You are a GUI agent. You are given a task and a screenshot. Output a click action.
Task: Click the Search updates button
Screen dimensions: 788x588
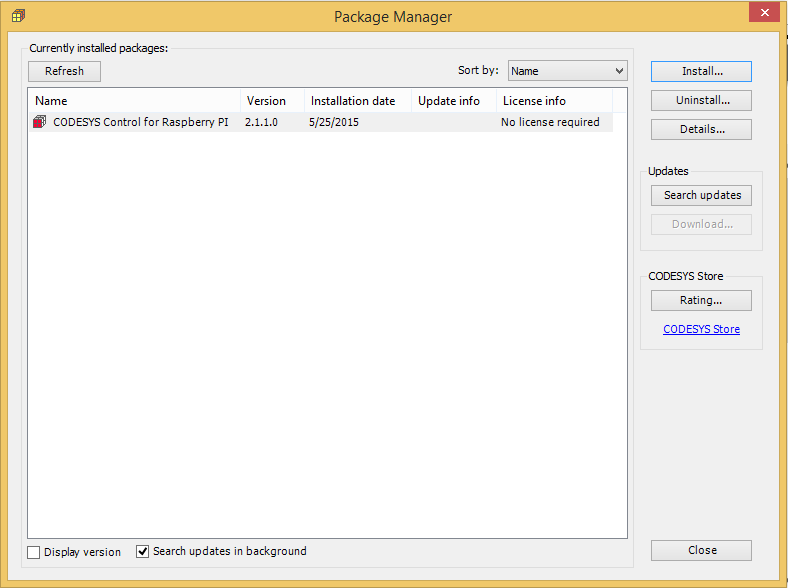tap(702, 195)
